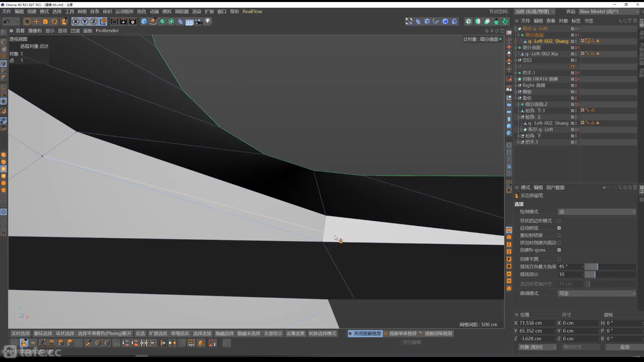Click the 扩展选区 button
The image size is (644, 362).
pos(158,334)
